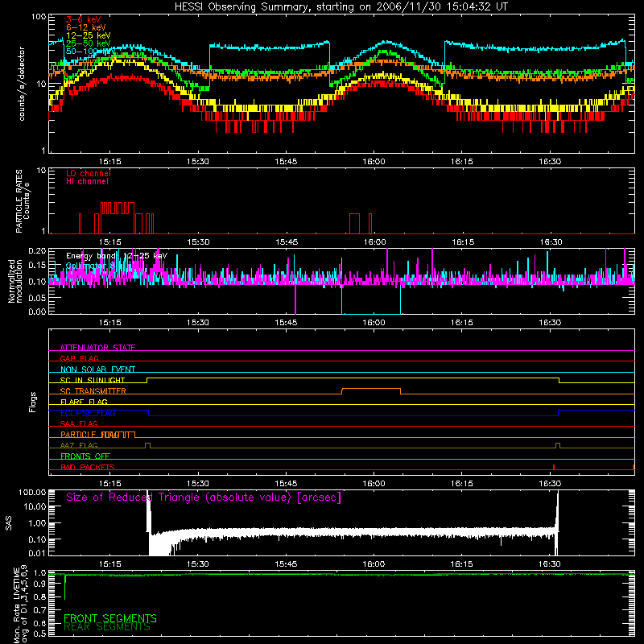Click the HI channel legend label

[x=87, y=182]
